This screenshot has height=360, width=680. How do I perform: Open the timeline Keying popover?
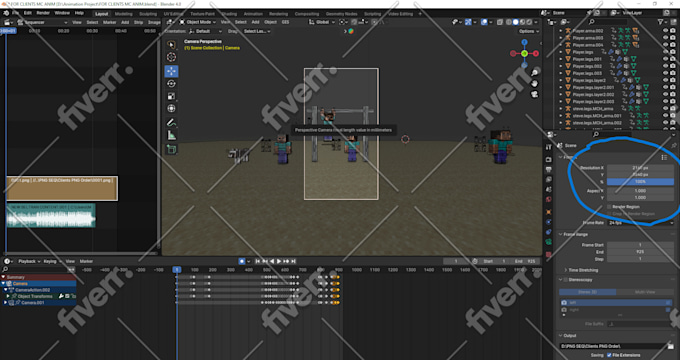(x=52, y=262)
